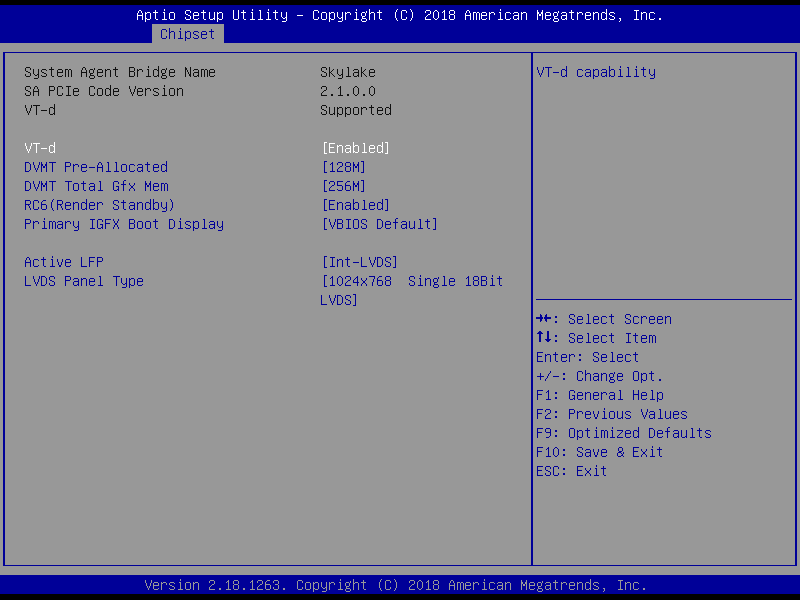Image resolution: width=800 pixels, height=600 pixels.
Task: Click the F9: Optimized Defaults hint
Action: [x=624, y=433]
